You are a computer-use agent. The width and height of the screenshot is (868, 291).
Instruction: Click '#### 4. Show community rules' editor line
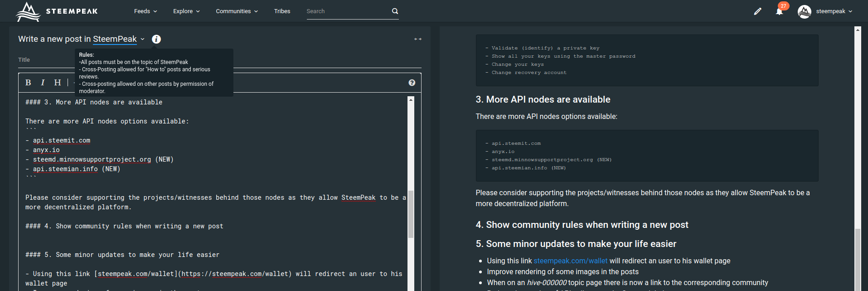(124, 227)
